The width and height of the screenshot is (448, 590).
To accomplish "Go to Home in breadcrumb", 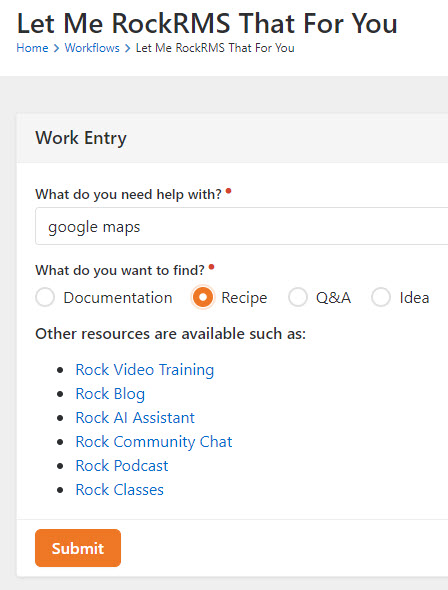I will coord(32,48).
